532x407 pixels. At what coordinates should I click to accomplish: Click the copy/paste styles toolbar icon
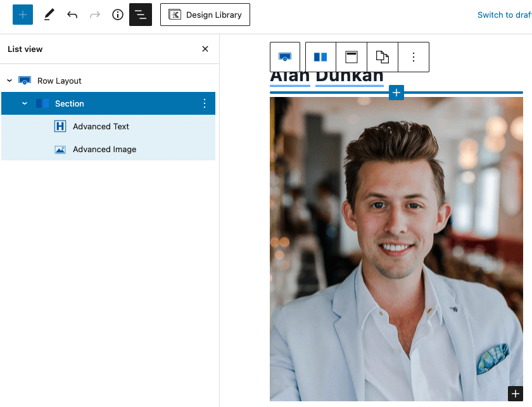(383, 57)
